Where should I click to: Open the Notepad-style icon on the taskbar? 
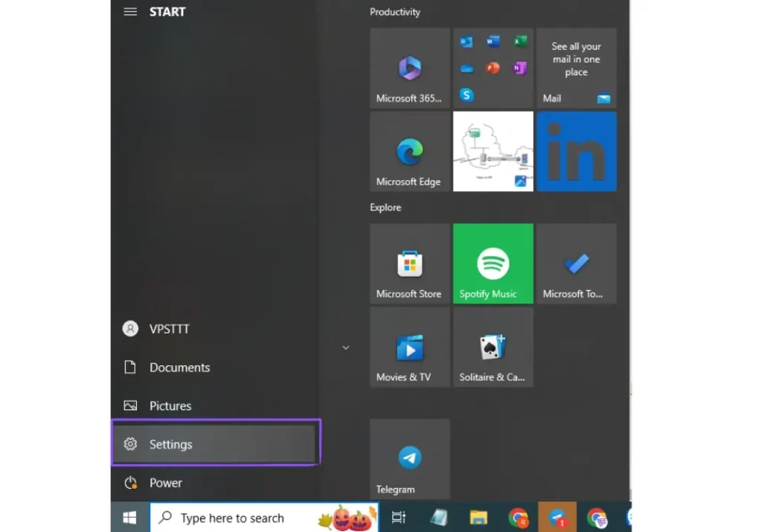[x=439, y=518]
